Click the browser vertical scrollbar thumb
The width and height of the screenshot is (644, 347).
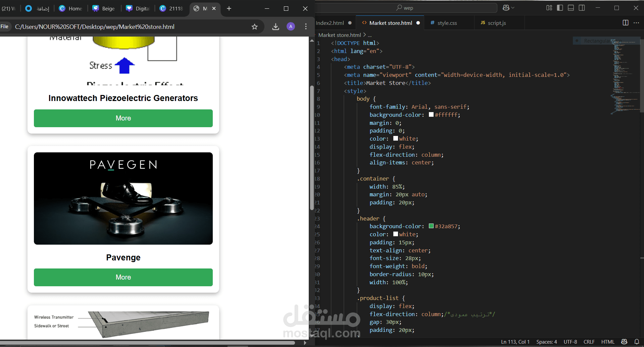(x=312, y=148)
